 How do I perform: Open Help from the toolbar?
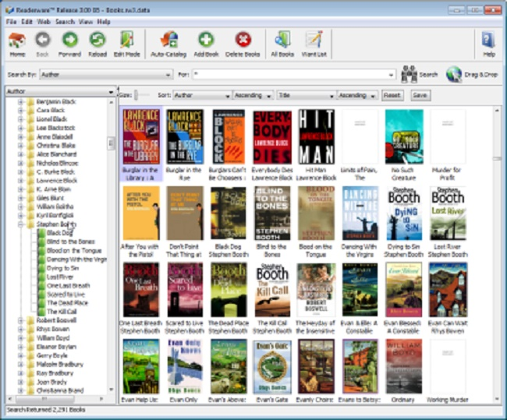point(488,40)
